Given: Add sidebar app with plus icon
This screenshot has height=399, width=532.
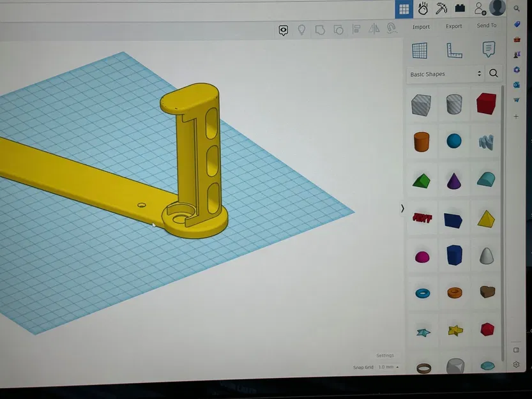Looking at the screenshot, I should click(x=516, y=116).
